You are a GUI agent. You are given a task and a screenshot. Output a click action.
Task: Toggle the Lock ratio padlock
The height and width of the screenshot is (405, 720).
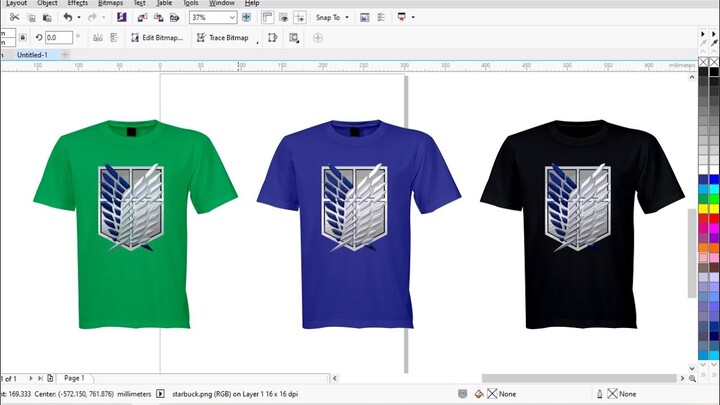[22, 38]
